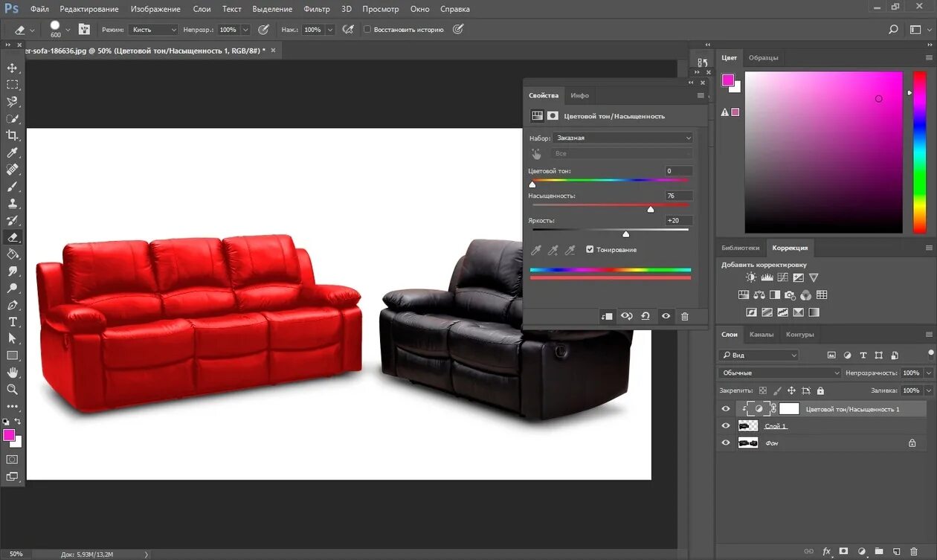Select the Paint Bucket tool

coord(12,254)
